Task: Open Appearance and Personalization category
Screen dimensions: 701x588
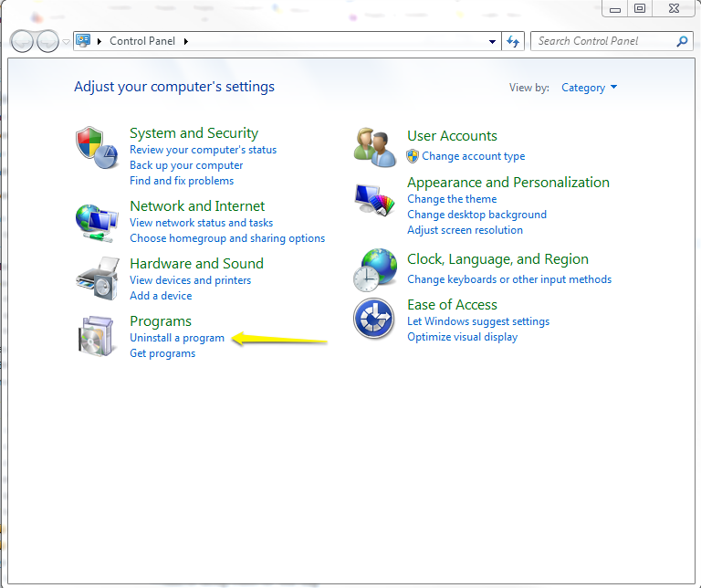Action: (x=507, y=183)
